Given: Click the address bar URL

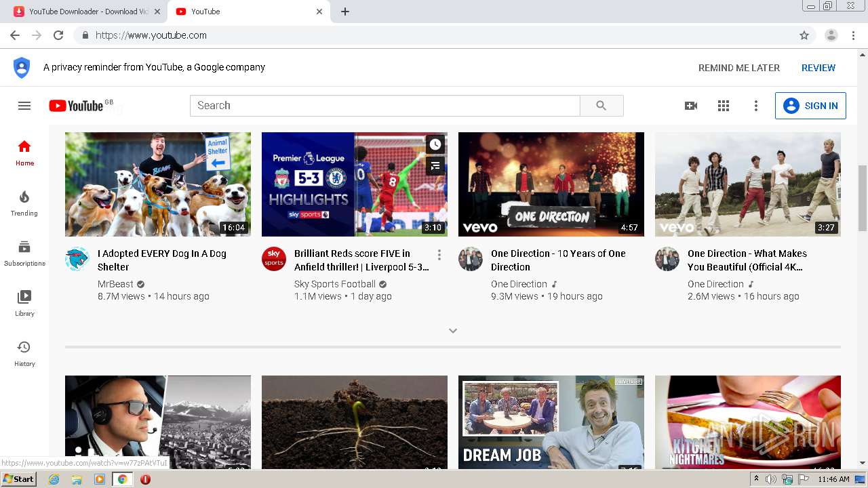Looking at the screenshot, I should [151, 35].
